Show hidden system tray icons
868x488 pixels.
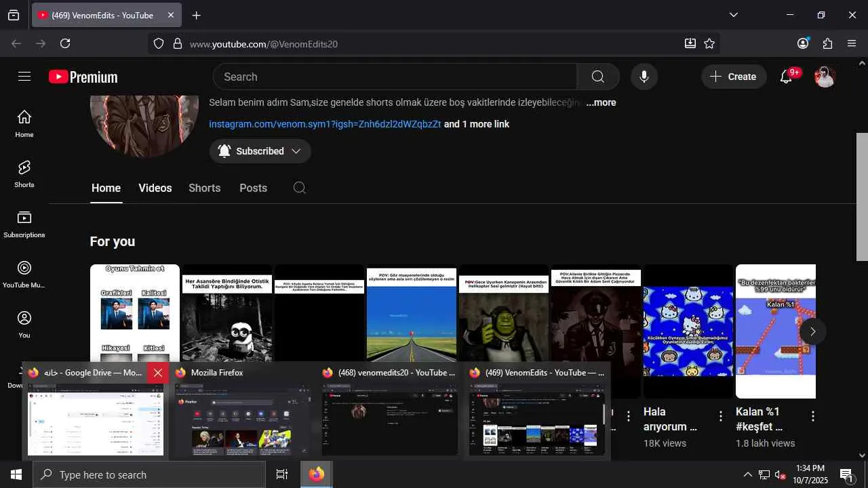(x=747, y=474)
